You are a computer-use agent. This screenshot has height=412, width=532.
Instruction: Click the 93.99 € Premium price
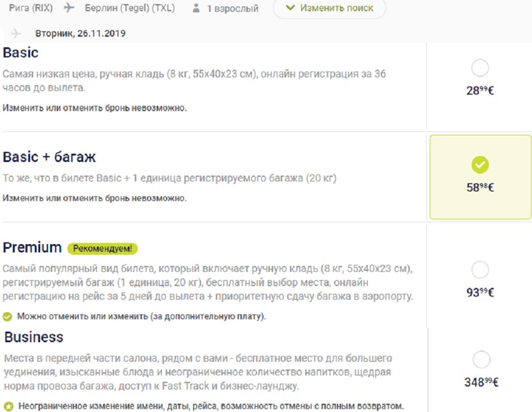(480, 292)
